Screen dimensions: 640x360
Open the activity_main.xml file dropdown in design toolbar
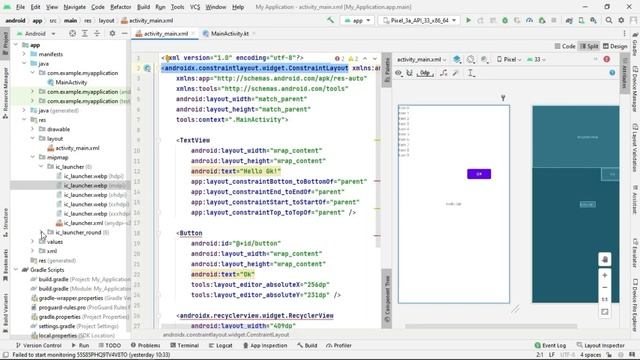tap(422, 60)
